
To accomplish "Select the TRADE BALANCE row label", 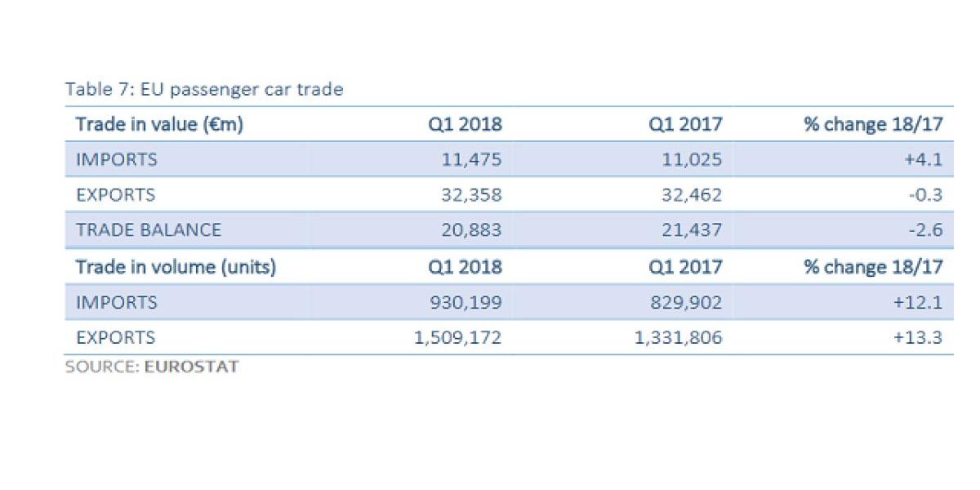I will (x=149, y=230).
